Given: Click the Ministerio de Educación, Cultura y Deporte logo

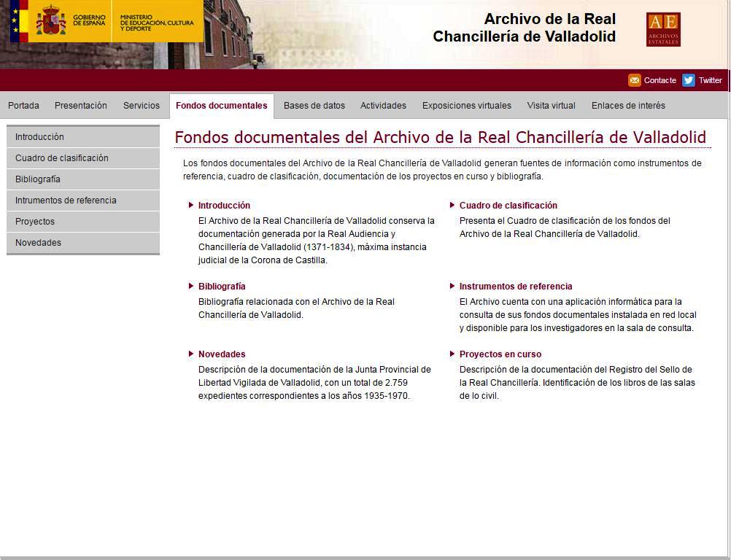Looking at the screenshot, I should pos(157,22).
